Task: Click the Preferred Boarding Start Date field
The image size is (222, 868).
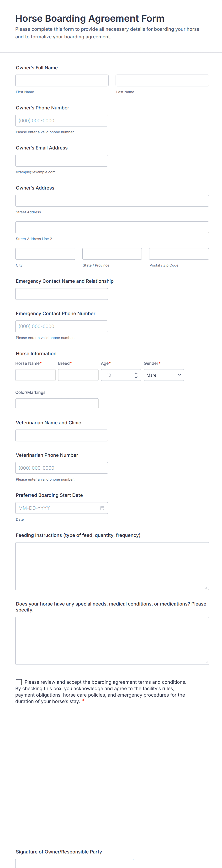Action: [x=57, y=508]
